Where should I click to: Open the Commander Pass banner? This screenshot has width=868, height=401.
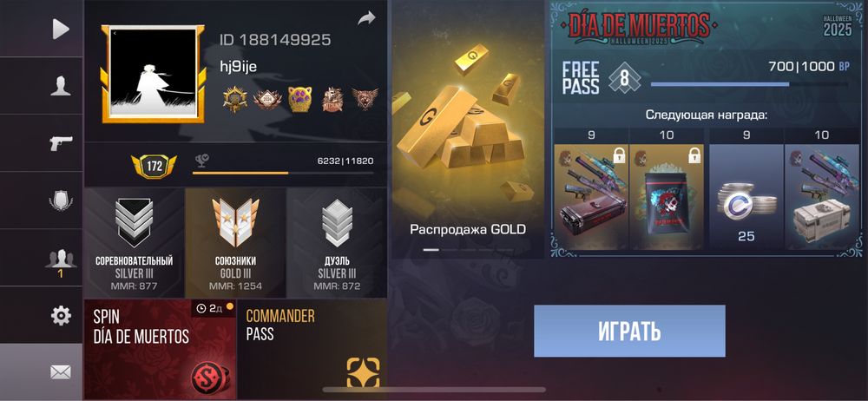pos(312,350)
